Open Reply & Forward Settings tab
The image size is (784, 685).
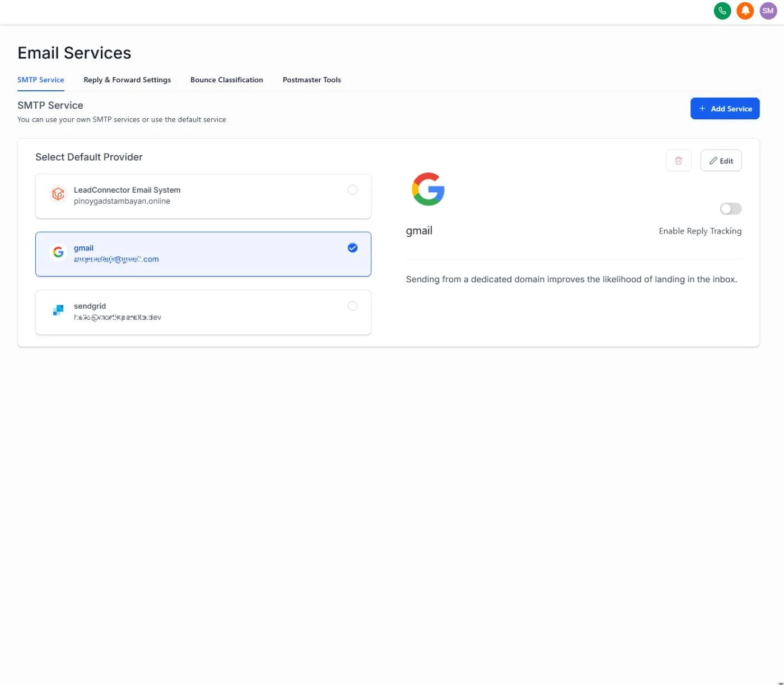coord(127,80)
